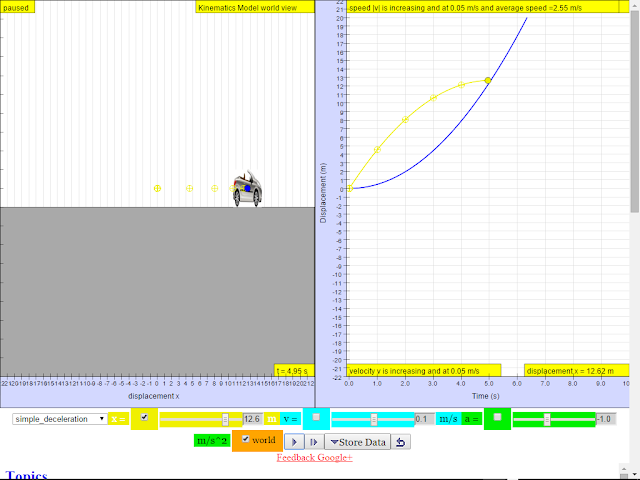Click the step forward button

point(314,442)
